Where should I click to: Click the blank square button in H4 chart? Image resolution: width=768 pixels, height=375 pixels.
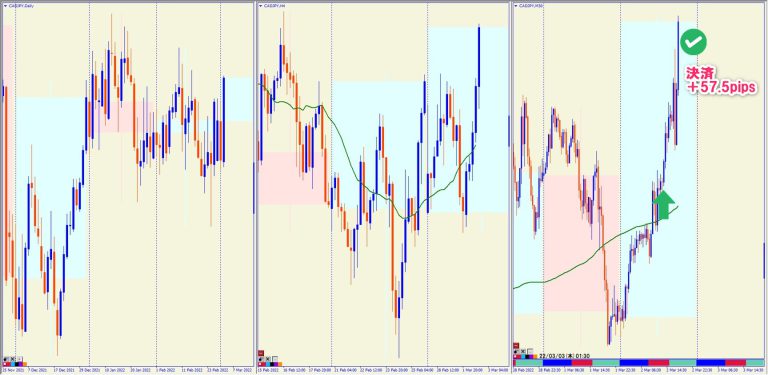pos(275,359)
